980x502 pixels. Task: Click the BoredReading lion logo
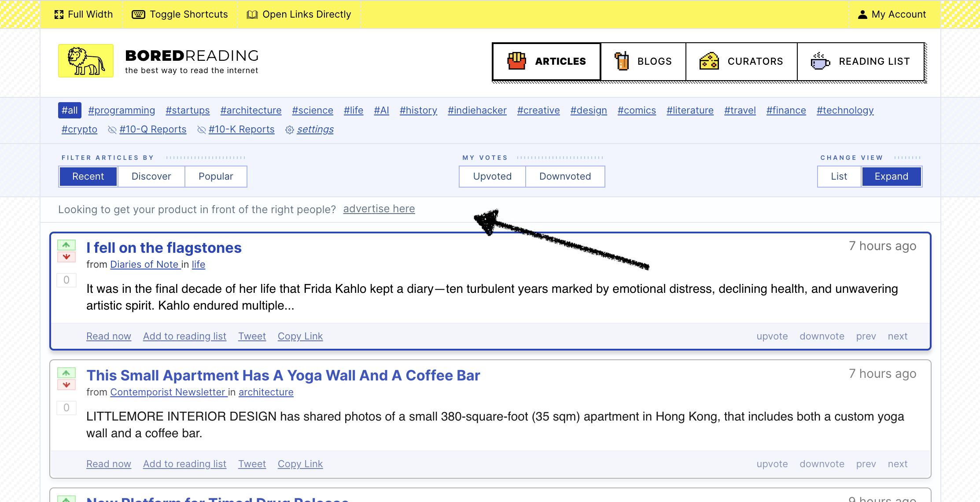click(x=86, y=61)
